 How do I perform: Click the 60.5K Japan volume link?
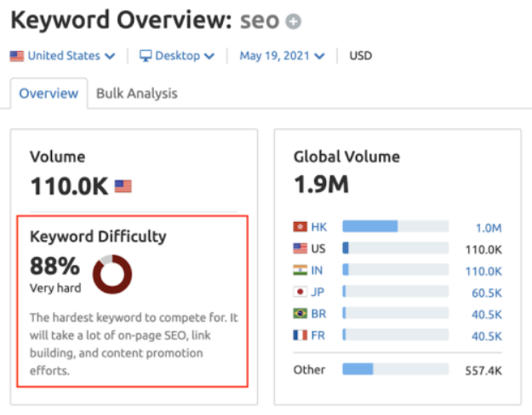coord(487,293)
